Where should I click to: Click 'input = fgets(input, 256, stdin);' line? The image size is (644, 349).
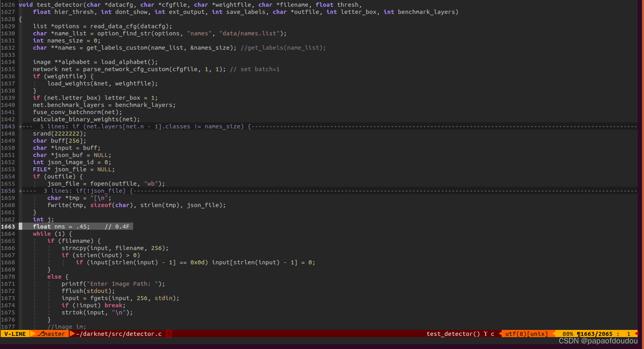click(120, 298)
